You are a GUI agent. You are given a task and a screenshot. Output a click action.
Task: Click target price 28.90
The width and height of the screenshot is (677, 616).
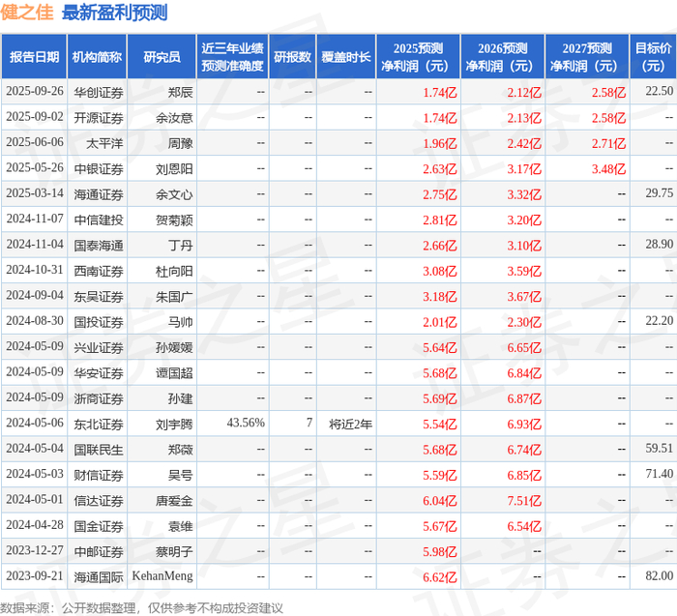coord(660,244)
